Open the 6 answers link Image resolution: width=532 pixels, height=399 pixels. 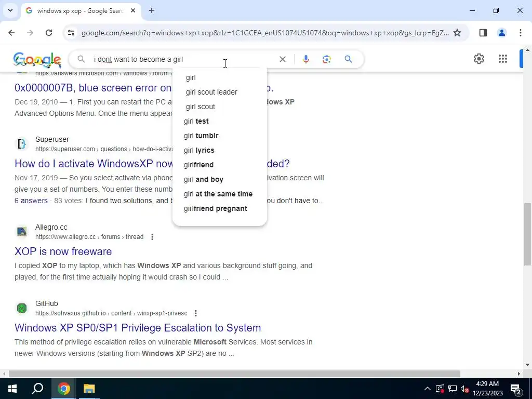pos(31,201)
